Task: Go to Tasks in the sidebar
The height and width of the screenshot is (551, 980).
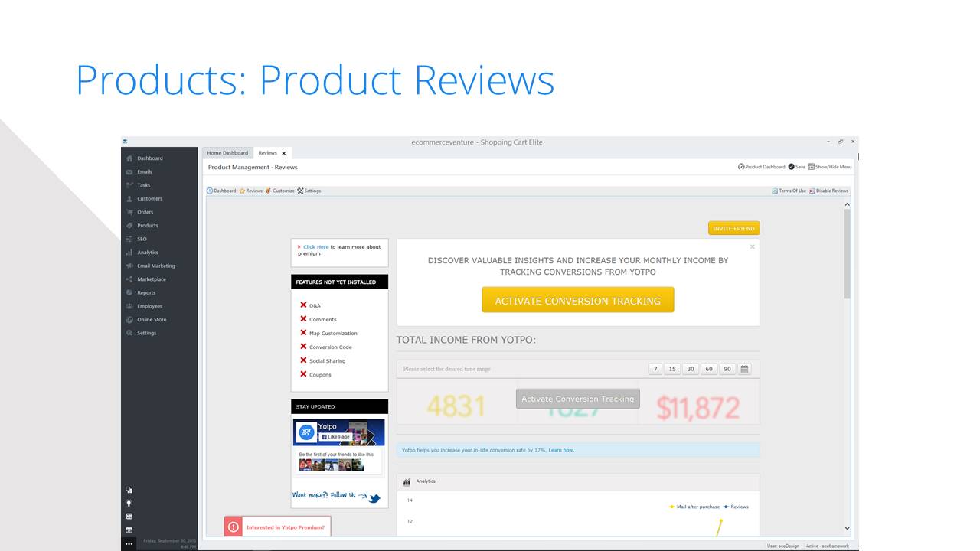Action: (x=144, y=185)
